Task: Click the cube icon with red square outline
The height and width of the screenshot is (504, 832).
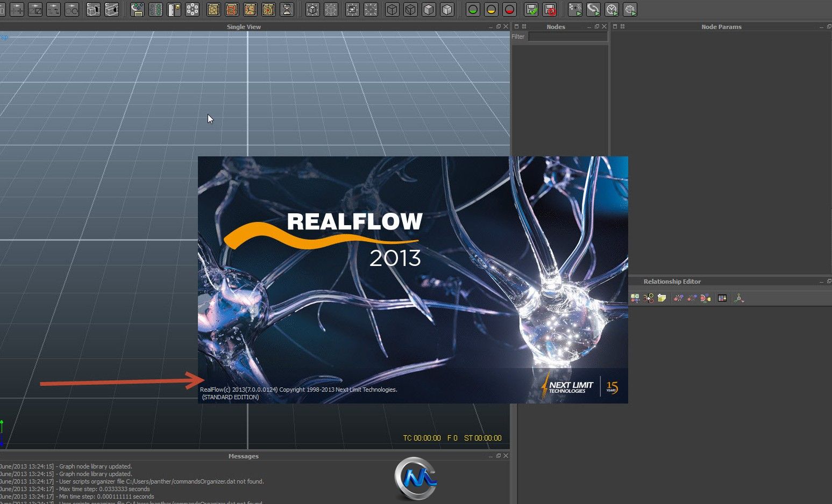Action: [x=232, y=9]
